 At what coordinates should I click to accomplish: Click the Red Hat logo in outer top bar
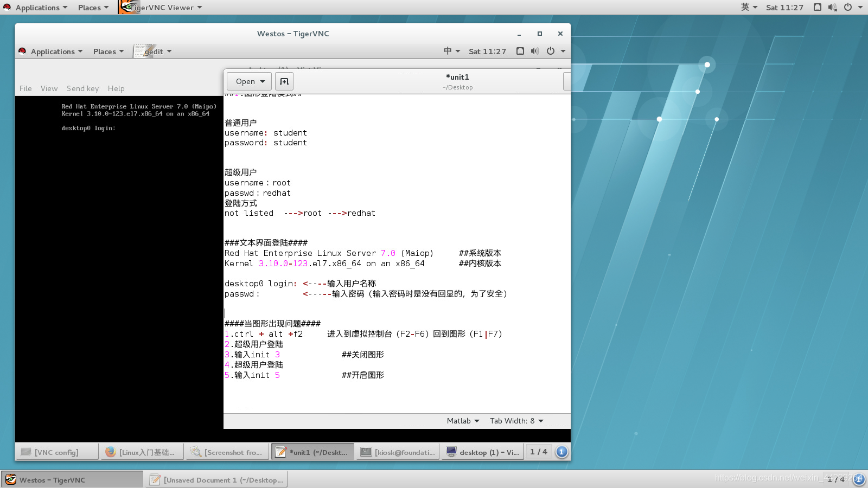(x=7, y=7)
